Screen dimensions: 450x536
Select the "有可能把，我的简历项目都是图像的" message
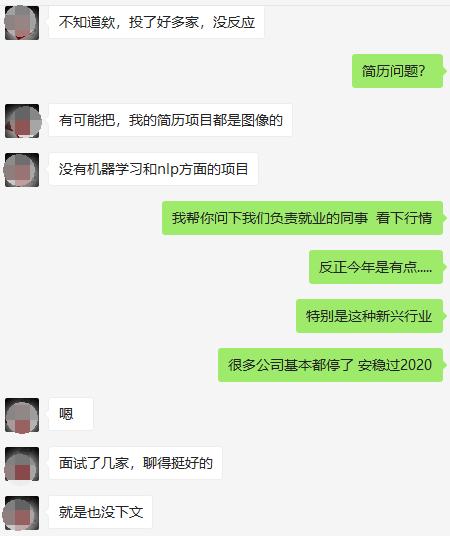(170, 120)
